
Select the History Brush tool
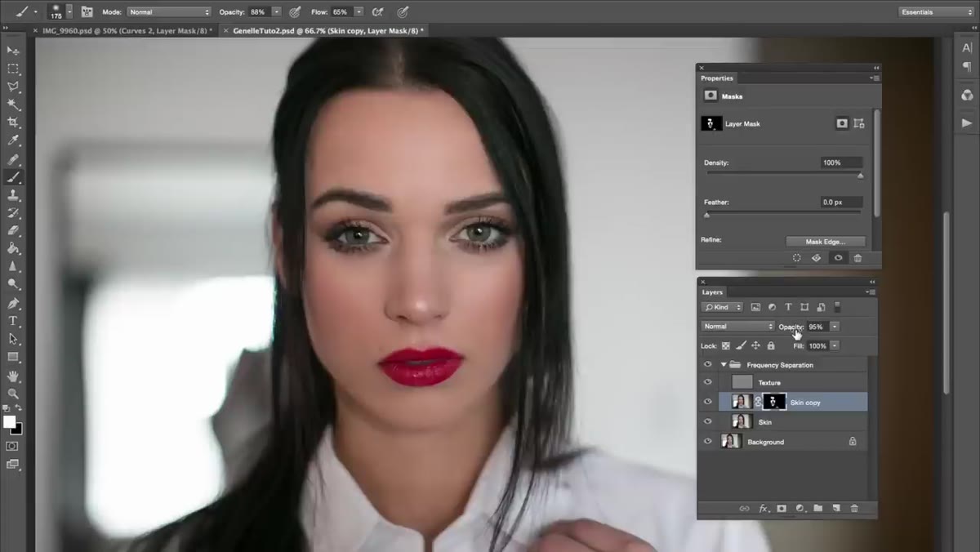tap(13, 213)
